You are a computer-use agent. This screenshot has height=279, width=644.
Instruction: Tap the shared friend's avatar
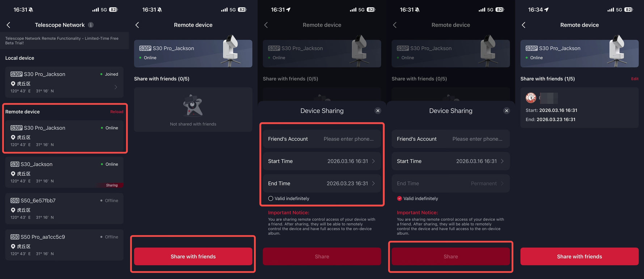point(531,98)
